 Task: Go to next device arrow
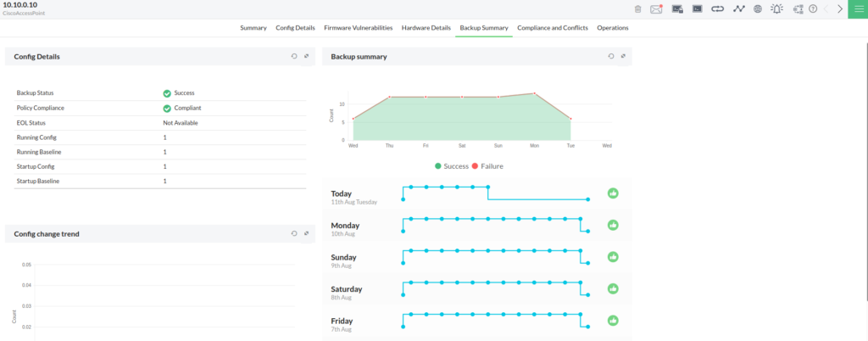pyautogui.click(x=840, y=9)
